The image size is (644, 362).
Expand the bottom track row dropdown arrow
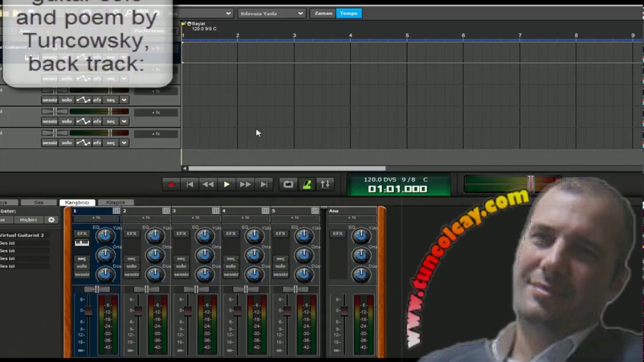click(x=124, y=143)
